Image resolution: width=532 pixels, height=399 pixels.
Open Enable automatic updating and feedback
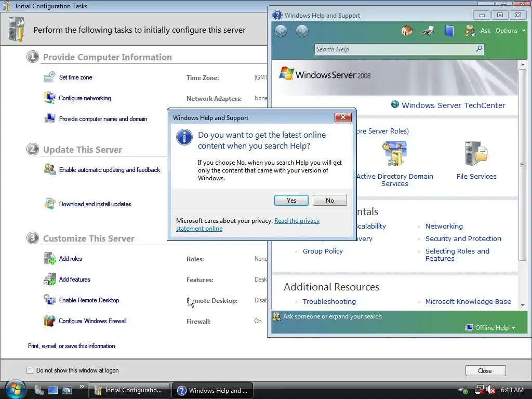[x=110, y=170]
